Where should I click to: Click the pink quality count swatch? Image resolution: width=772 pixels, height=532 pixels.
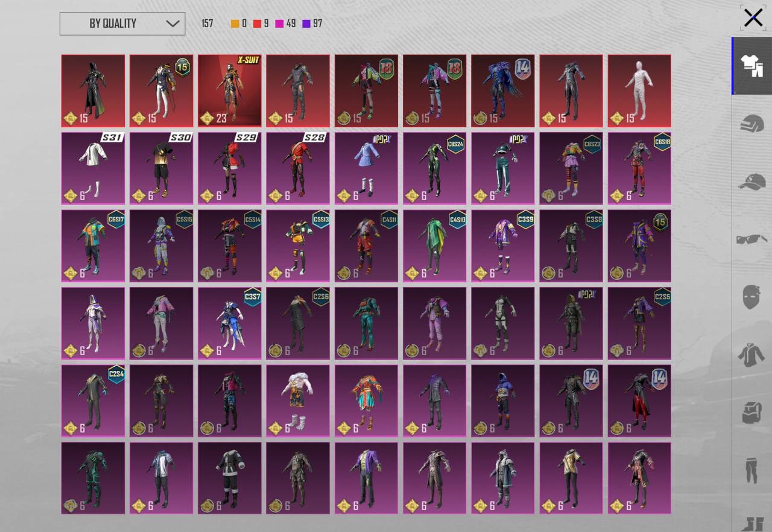(279, 24)
